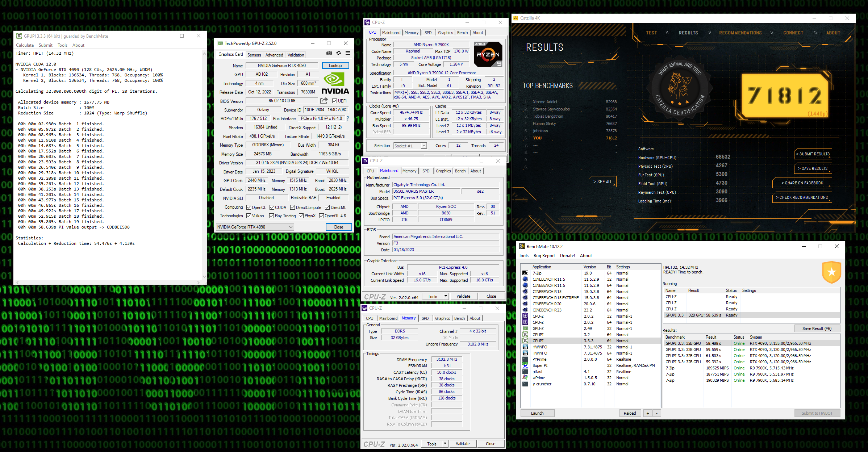Screen dimensions: 868x452
Task: Switch to the Validation tab in GPU-Z
Action: tap(296, 55)
